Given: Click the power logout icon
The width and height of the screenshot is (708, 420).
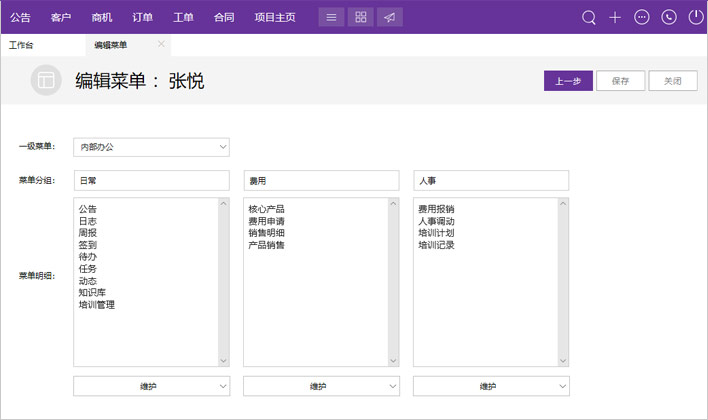Looking at the screenshot, I should pyautogui.click(x=695, y=17).
